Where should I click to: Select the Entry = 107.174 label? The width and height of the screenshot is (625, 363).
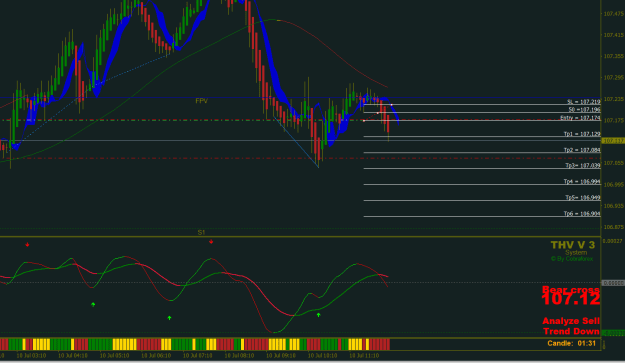[x=580, y=118]
